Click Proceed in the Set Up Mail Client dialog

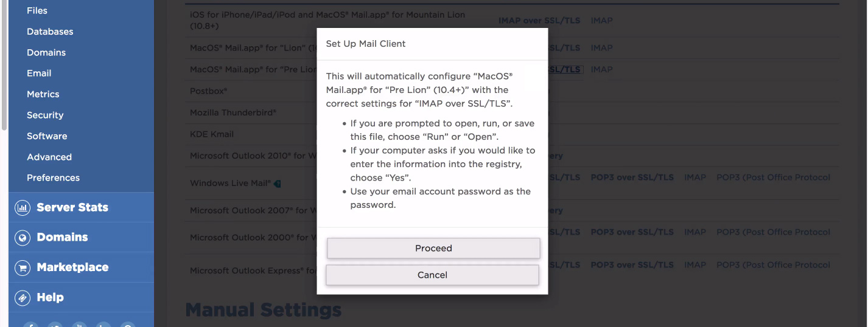point(433,248)
